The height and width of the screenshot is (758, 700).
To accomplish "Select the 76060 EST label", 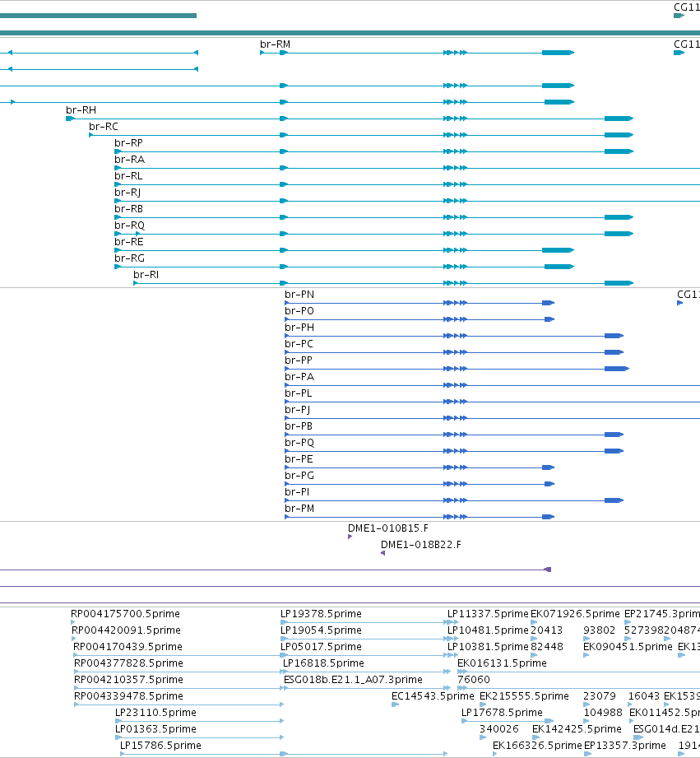I will click(474, 680).
